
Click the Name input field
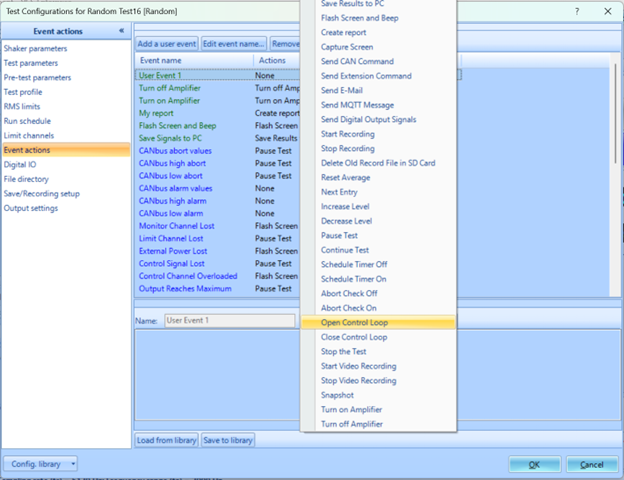pyautogui.click(x=229, y=321)
